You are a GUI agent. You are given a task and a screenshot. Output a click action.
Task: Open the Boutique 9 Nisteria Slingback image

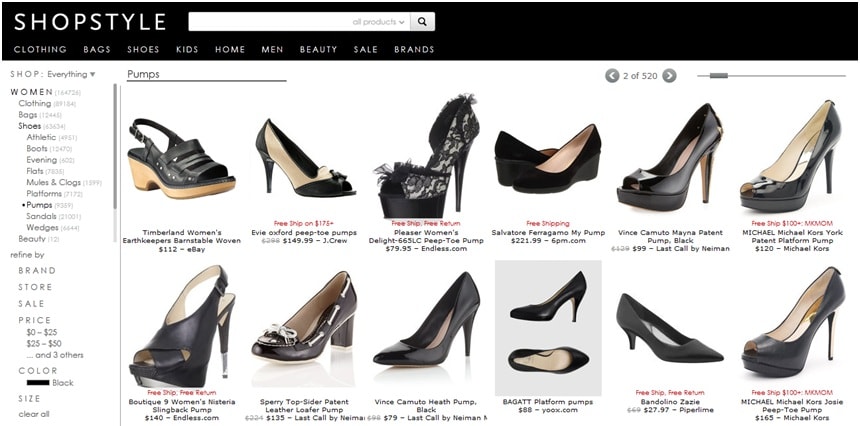tap(182, 327)
